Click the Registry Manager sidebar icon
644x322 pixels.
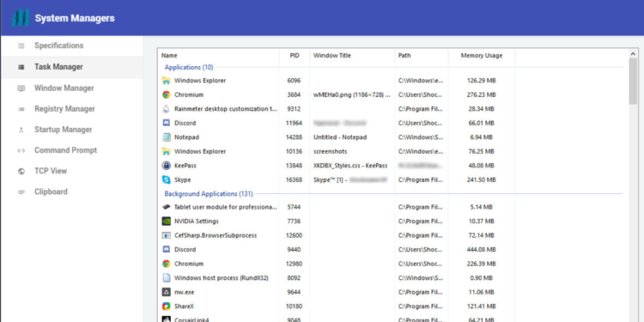point(21,109)
